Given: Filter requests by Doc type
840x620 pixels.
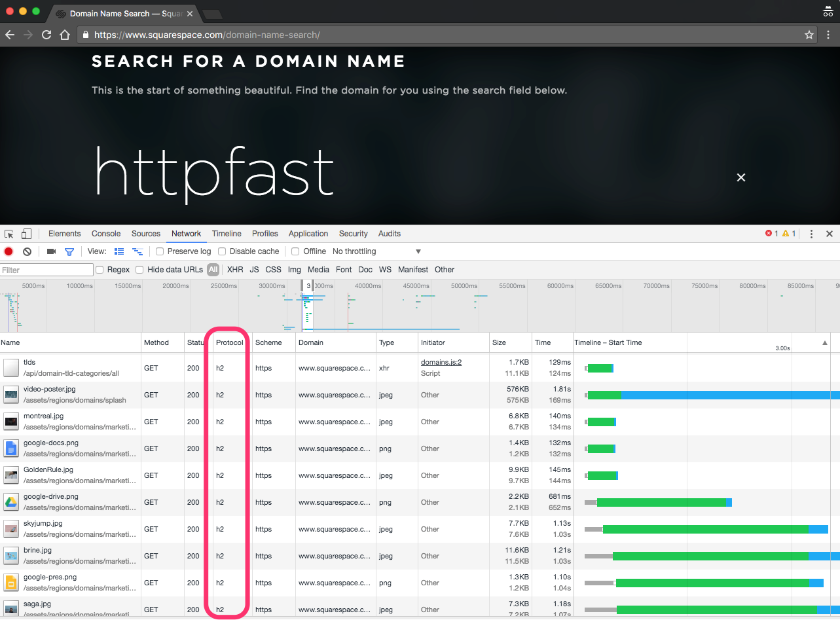Looking at the screenshot, I should (x=365, y=270).
